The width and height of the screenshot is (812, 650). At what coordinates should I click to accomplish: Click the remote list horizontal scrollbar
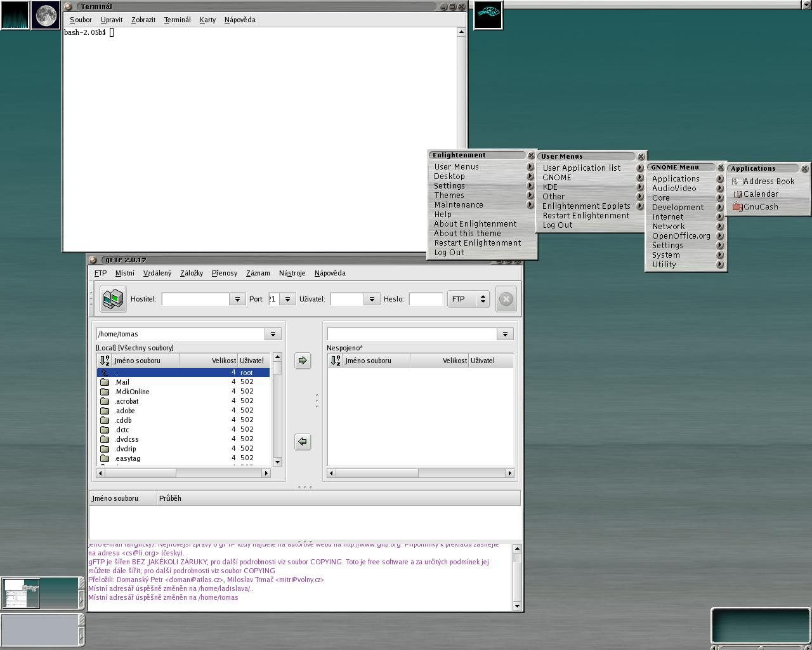[x=420, y=473]
